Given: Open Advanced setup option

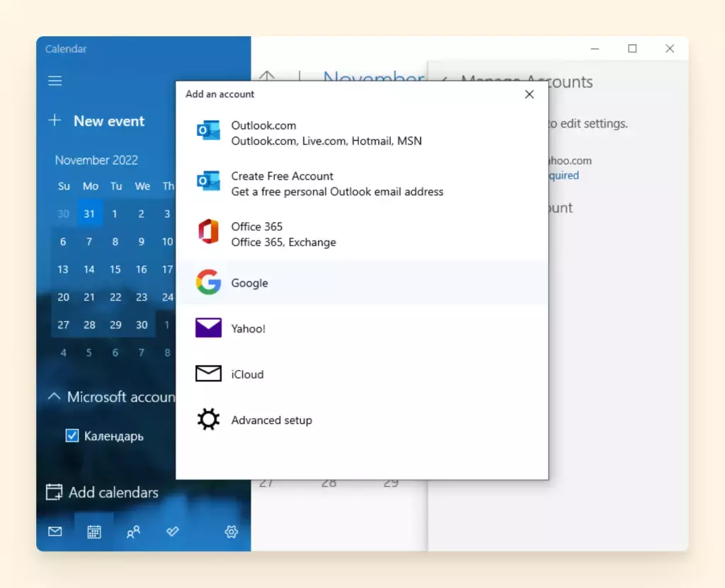Looking at the screenshot, I should click(362, 420).
